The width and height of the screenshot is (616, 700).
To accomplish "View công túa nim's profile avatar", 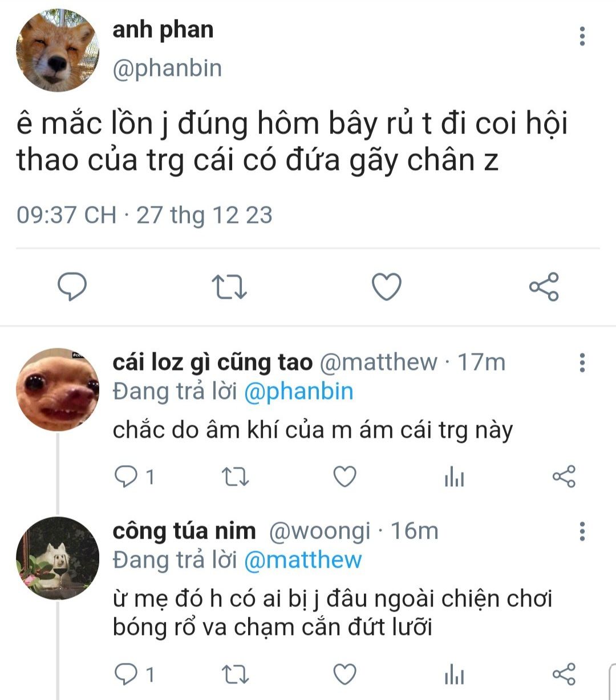I will point(57,558).
